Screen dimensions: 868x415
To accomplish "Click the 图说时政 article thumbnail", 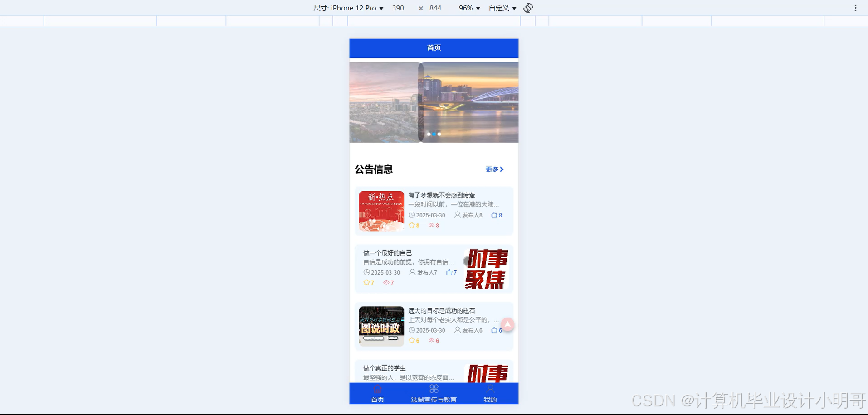I will click(x=381, y=326).
